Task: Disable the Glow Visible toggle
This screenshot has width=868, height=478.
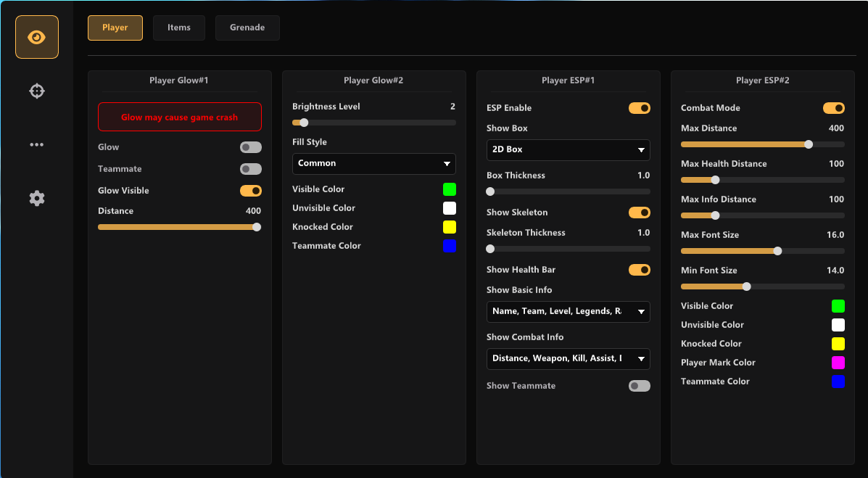Action: [251, 191]
